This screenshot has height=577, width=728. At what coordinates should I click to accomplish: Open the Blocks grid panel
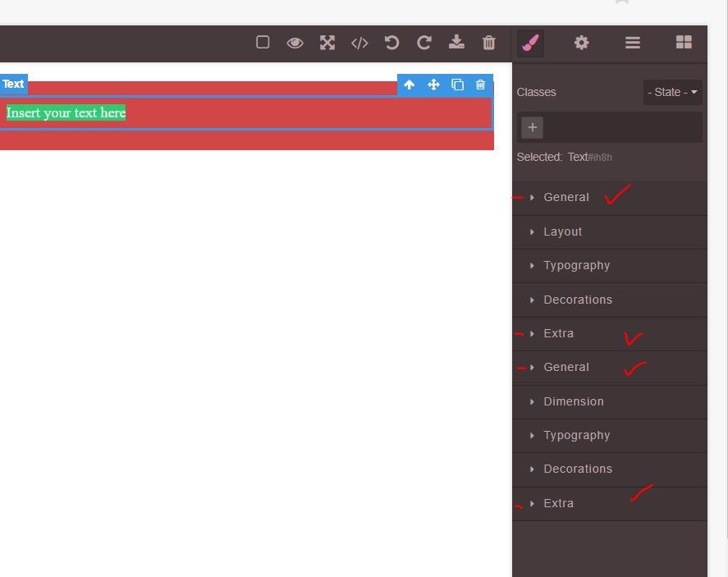point(684,42)
